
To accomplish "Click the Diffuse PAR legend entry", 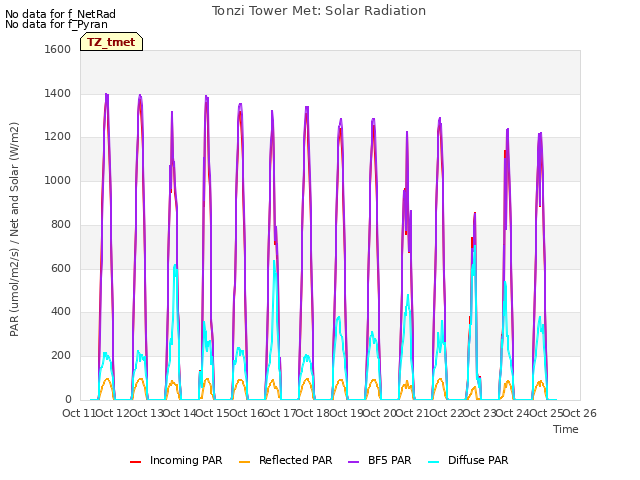I will [468, 460].
